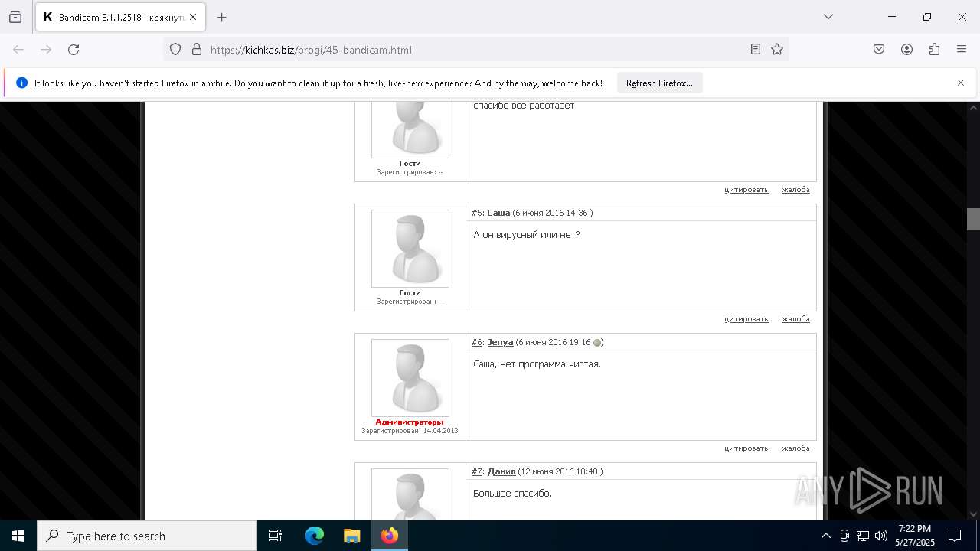The image size is (980, 551).
Task: Show site security lock info
Action: [197, 50]
